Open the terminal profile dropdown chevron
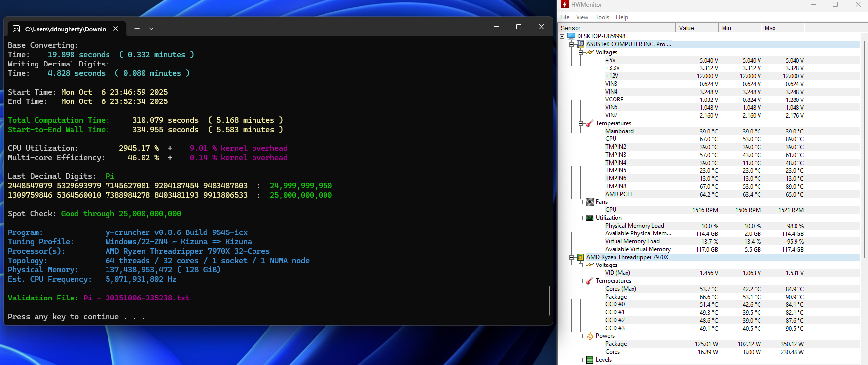This screenshot has height=365, width=868. (x=151, y=29)
